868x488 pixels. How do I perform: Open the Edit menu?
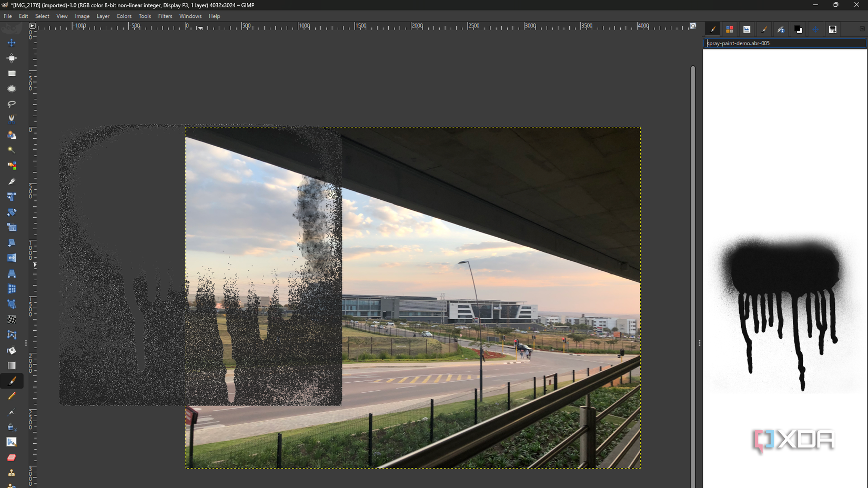tap(24, 16)
